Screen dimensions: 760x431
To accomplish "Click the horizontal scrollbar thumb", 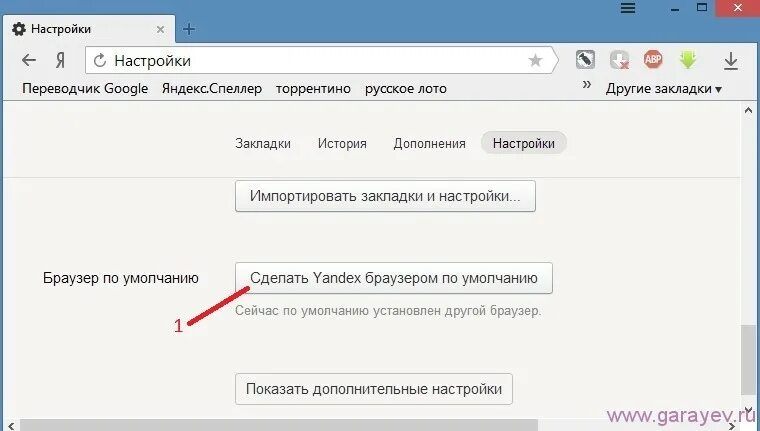I will coord(279,426).
